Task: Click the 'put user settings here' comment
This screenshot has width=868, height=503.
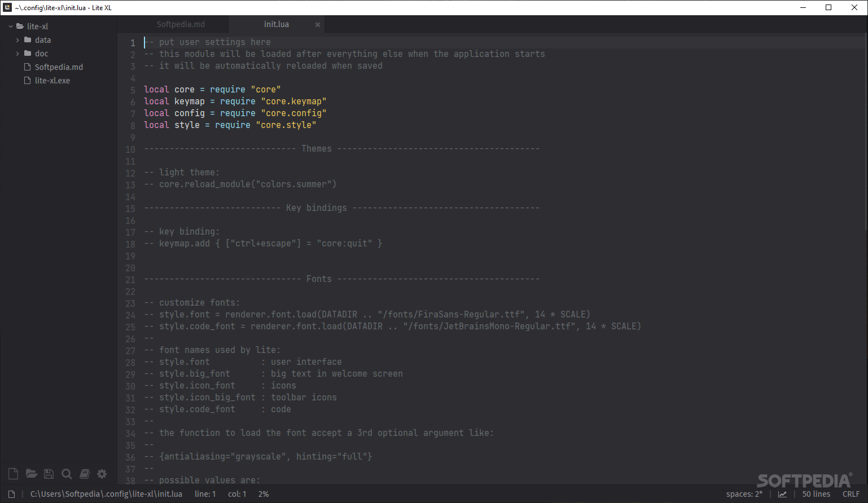Action: [x=208, y=42]
